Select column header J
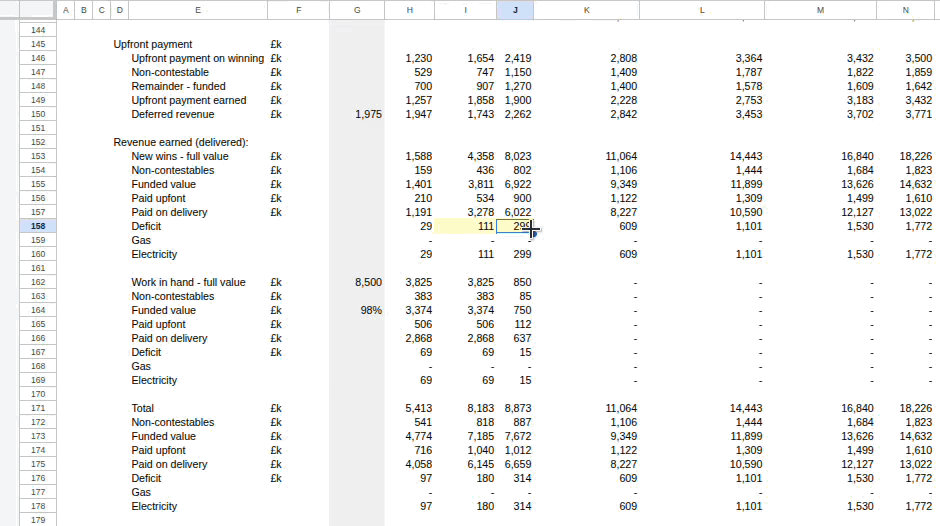Viewport: 940px width, 526px height. point(515,10)
